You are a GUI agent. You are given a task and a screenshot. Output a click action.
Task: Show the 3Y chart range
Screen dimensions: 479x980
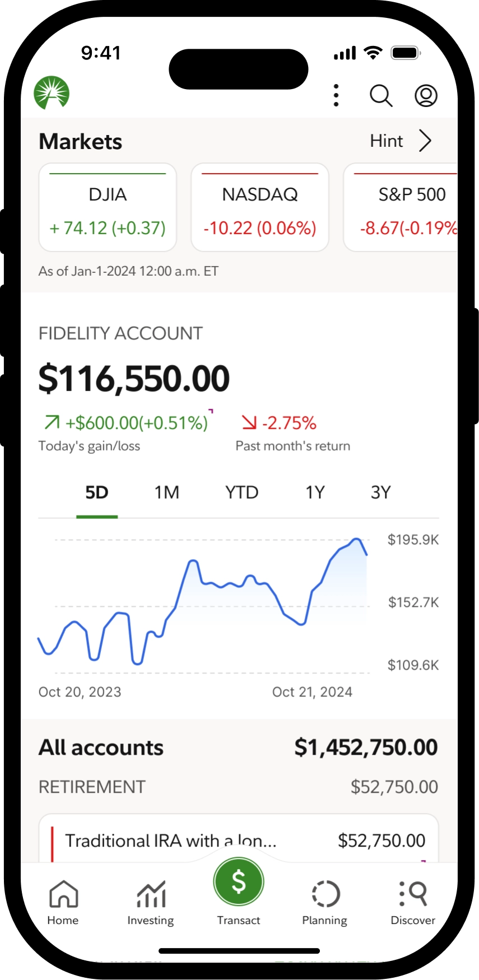pos(381,493)
